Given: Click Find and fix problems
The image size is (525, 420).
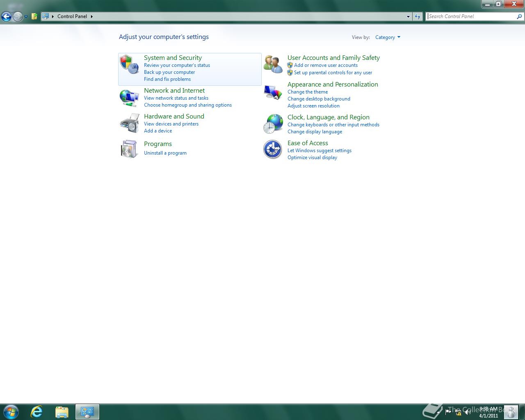Looking at the screenshot, I should pyautogui.click(x=167, y=79).
